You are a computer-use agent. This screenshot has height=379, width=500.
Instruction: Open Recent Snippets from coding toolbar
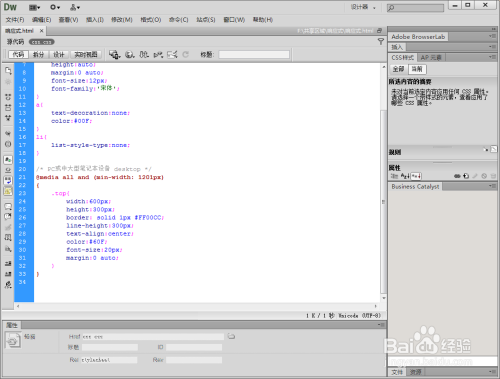click(x=8, y=238)
